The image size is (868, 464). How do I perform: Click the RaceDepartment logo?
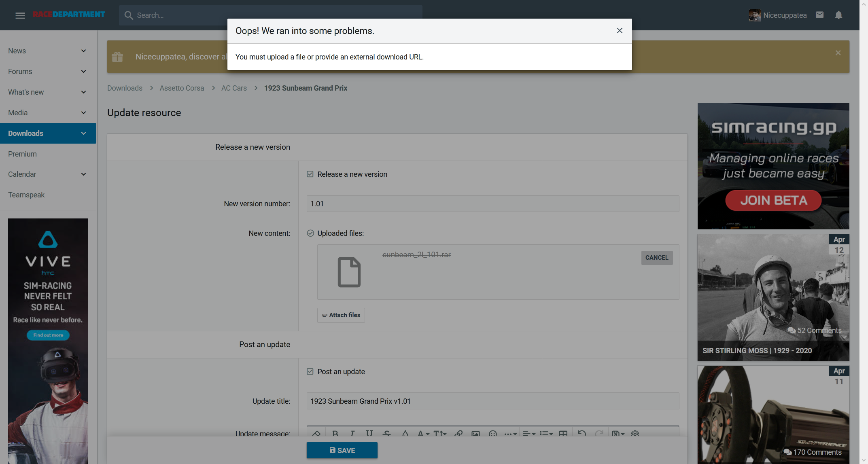coord(69,15)
